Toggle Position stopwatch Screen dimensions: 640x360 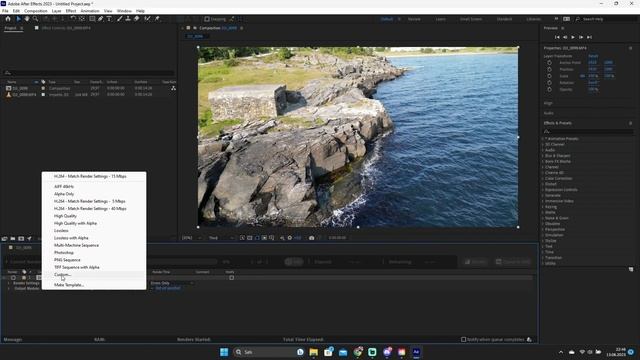[x=549, y=69]
